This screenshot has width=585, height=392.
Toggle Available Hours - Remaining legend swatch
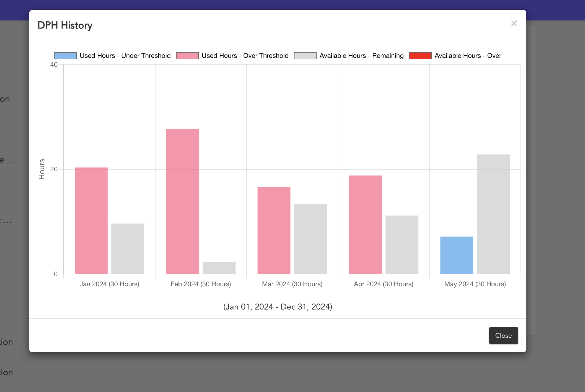305,56
